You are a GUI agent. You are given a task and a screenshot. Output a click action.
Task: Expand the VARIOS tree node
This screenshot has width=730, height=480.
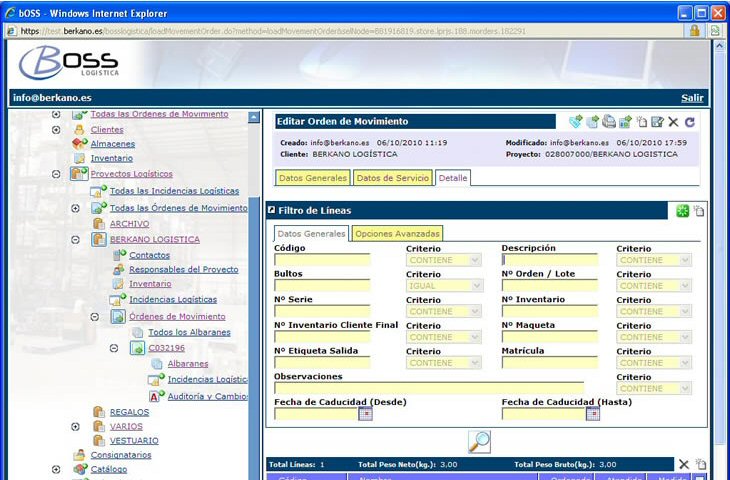[75, 426]
